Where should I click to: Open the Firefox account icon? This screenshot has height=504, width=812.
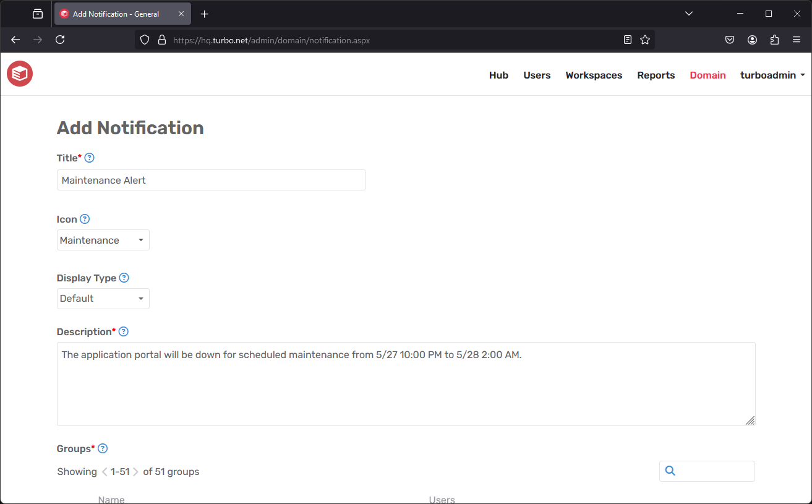(x=752, y=39)
